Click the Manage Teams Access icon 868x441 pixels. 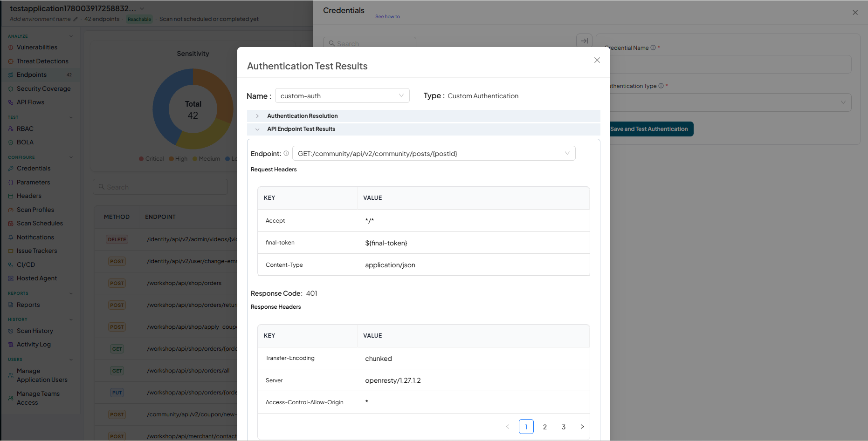[x=11, y=398]
